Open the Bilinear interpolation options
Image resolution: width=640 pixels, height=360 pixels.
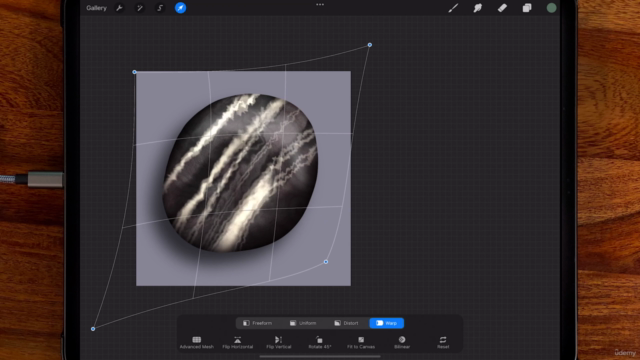tap(402, 342)
